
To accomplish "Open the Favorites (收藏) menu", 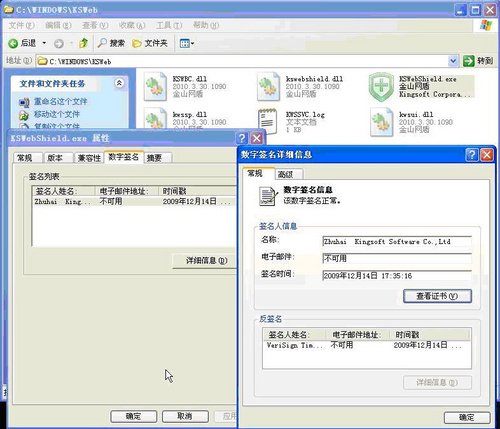I will coord(132,25).
